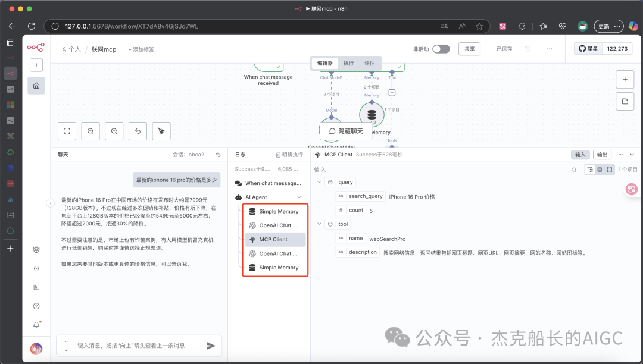643x364 pixels.
Task: Focus the chat message input field
Action: (139, 346)
